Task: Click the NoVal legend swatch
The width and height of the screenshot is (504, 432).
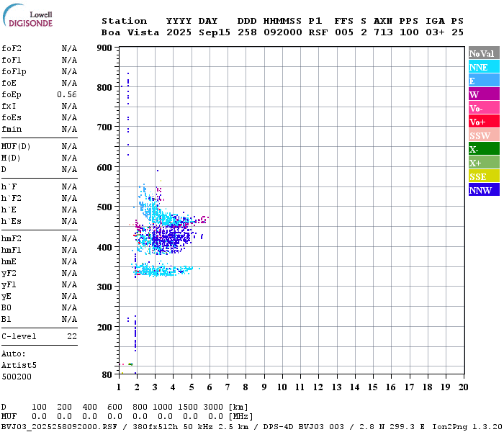Action: coord(484,53)
